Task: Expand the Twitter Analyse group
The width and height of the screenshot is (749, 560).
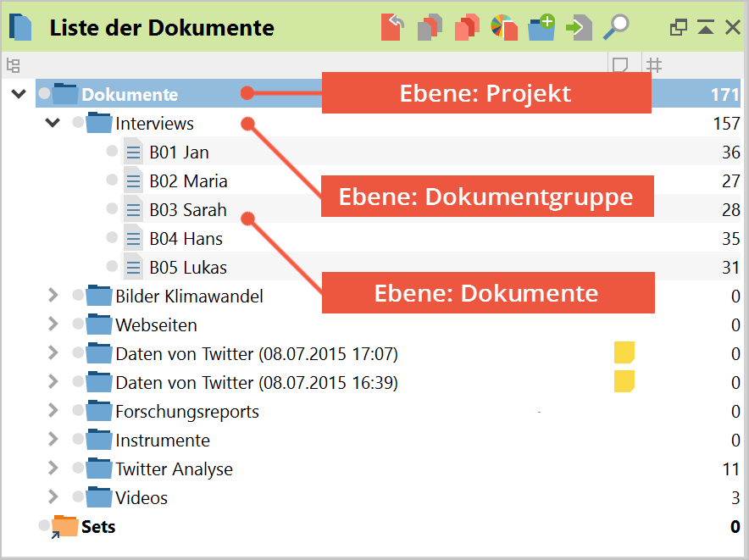Action: point(53,468)
